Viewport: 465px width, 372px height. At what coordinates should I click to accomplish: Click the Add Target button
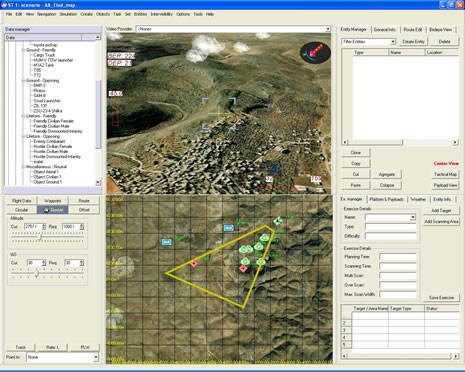pos(441,211)
